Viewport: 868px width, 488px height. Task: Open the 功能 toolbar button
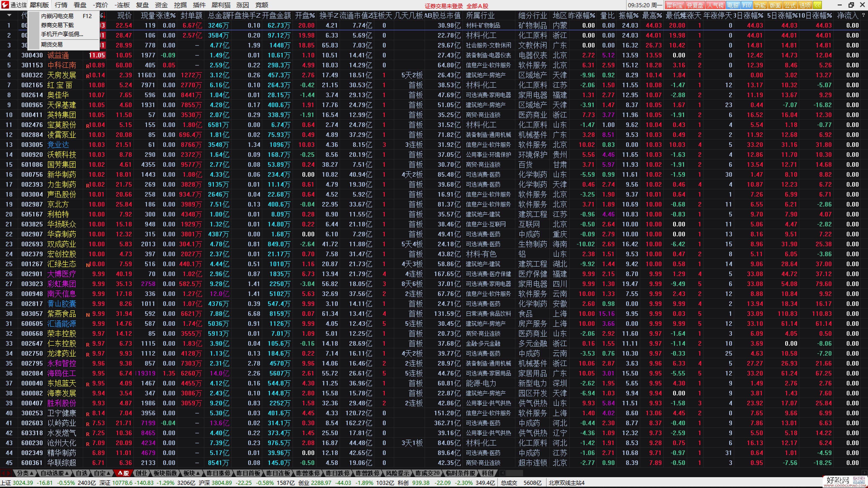click(760, 5)
